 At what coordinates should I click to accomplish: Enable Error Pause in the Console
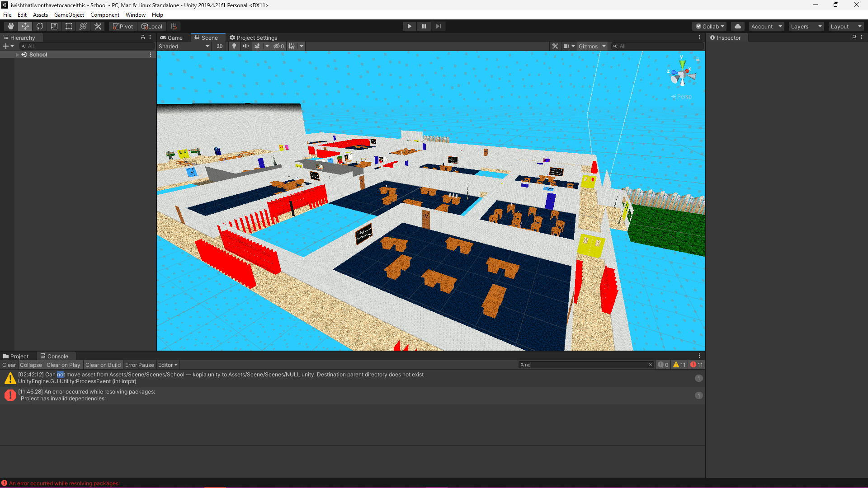pos(139,365)
